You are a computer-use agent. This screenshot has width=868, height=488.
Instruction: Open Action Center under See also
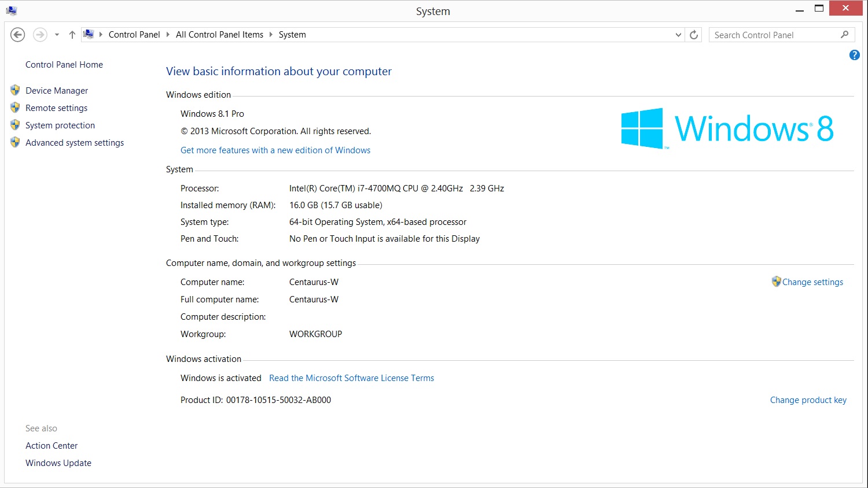point(52,446)
